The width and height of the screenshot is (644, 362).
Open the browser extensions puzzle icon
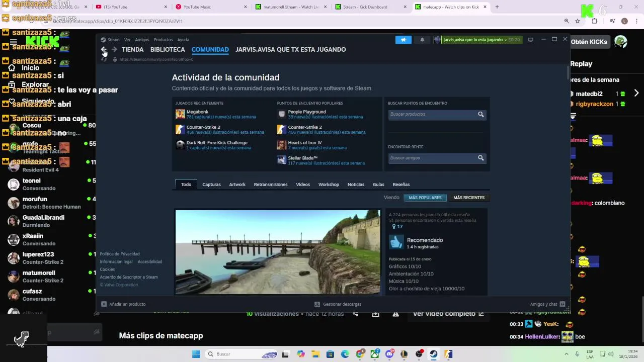tap(595, 21)
